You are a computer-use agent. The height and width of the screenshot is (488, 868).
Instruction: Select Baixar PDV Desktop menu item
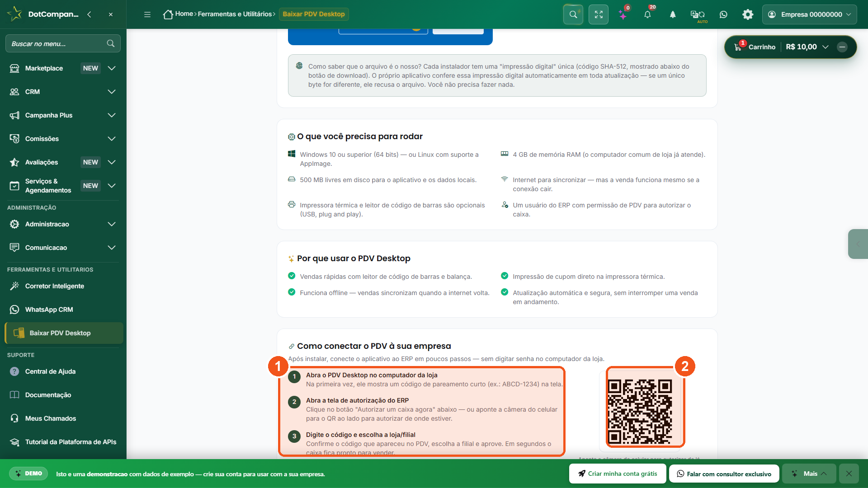[64, 333]
